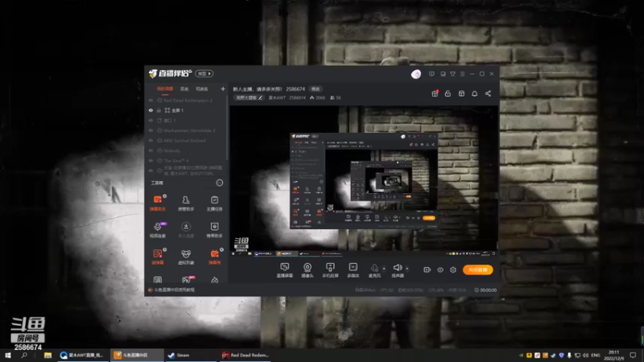Open Danmu Assistant's small gear settings badge
This screenshot has width=644, height=362.
(165, 196)
